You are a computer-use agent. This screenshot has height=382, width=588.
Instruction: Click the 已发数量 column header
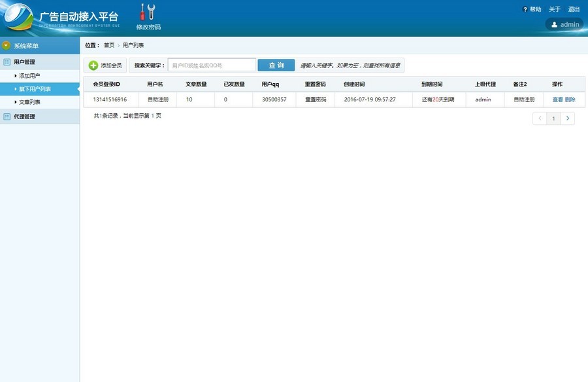tap(235, 84)
